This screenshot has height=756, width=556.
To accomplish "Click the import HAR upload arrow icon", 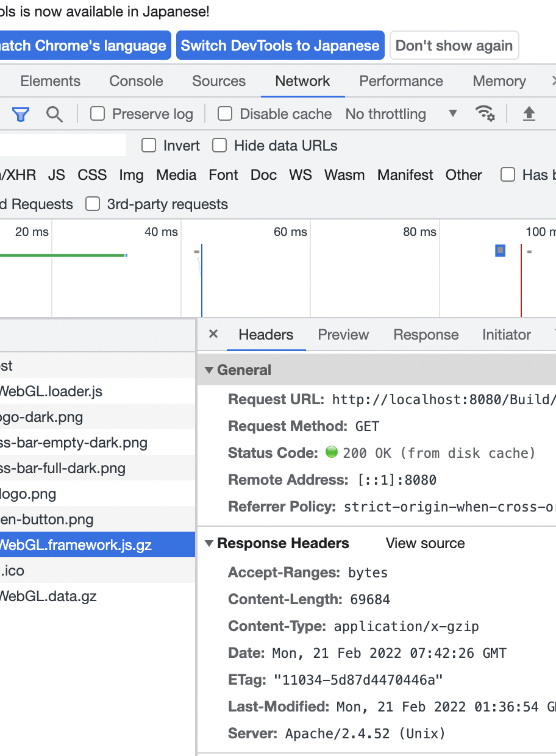I will pos(529,113).
